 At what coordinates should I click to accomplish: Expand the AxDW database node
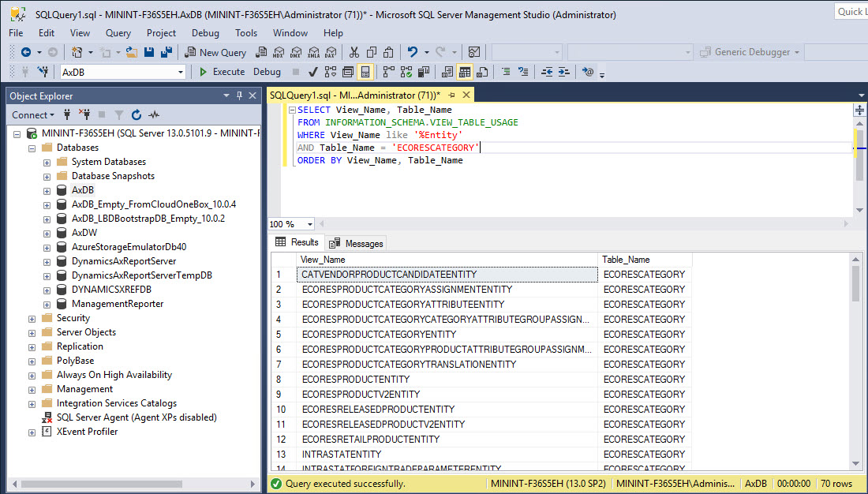click(47, 233)
